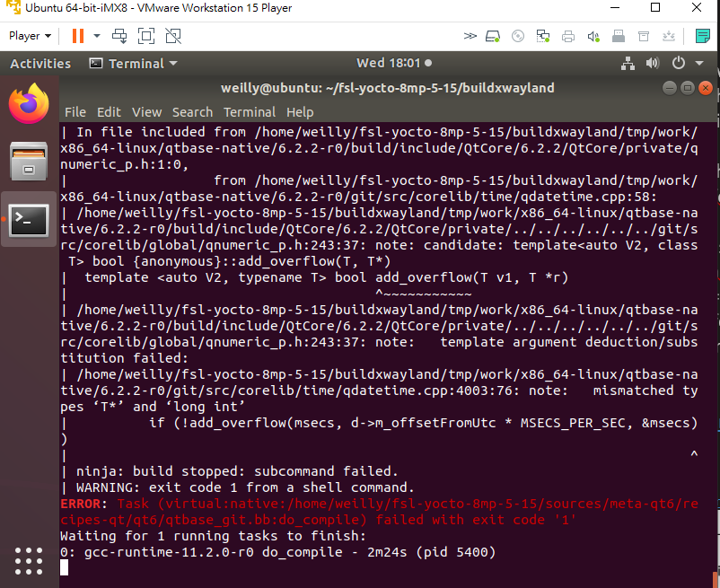Open the suspend options dropdown arrow
This screenshot has width=720, height=588.
click(x=97, y=37)
